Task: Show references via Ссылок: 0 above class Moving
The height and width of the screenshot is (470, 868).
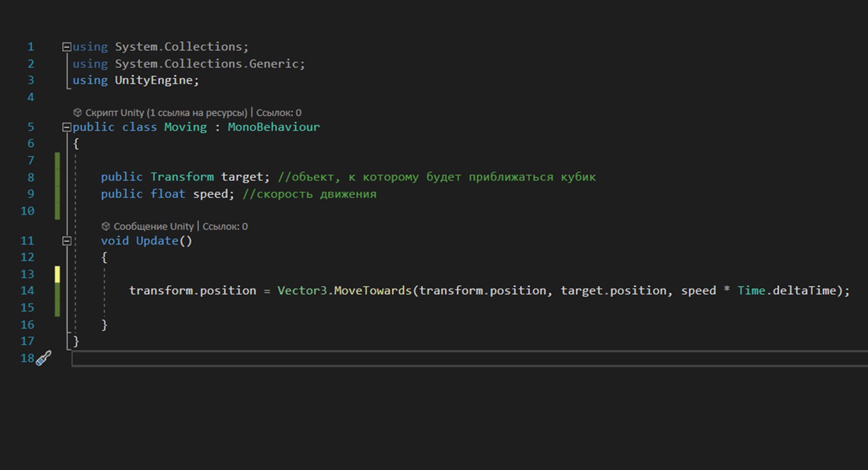Action: 278,113
